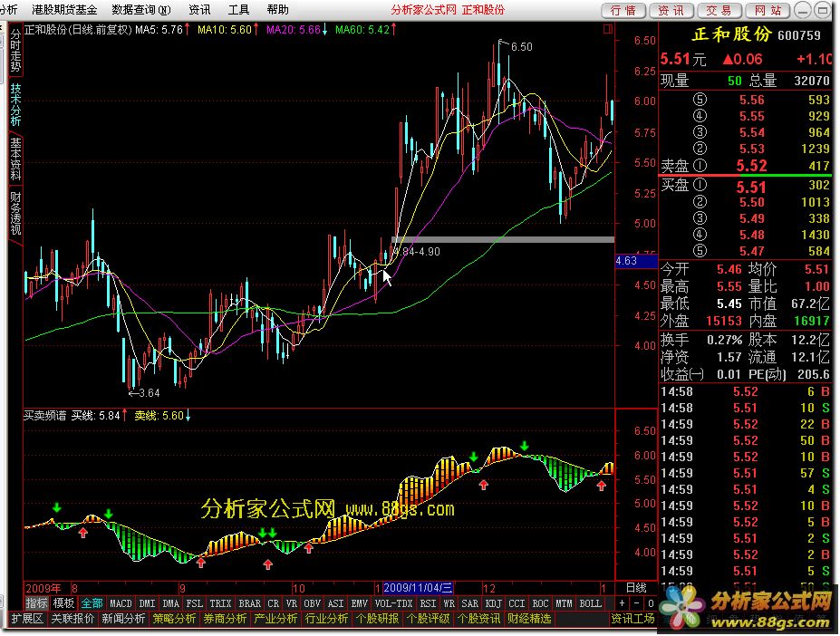Choose the TRIX indicator
The width and height of the screenshot is (840, 636).
click(x=220, y=603)
